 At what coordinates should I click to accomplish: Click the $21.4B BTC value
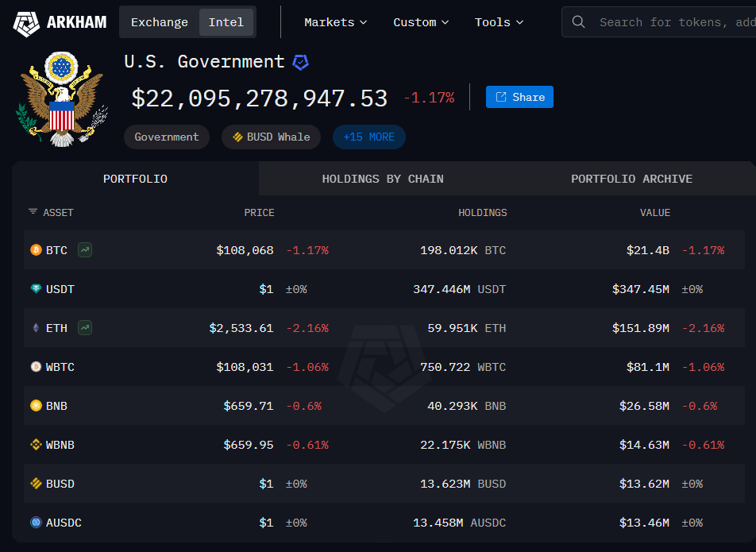[x=648, y=250]
